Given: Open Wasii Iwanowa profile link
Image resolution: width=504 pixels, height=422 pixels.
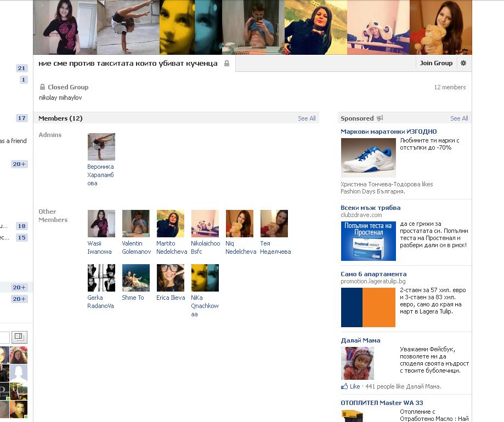Looking at the screenshot, I should [x=99, y=248].
